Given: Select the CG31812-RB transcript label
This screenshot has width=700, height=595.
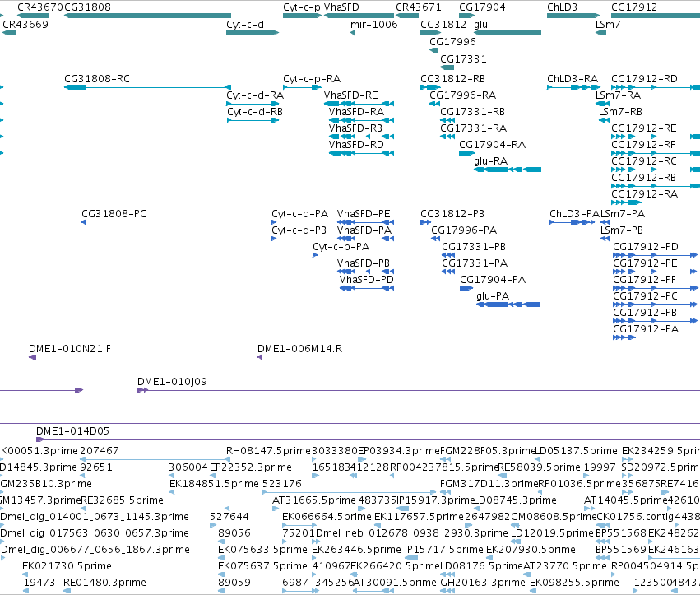Looking at the screenshot, I should coord(452,79).
